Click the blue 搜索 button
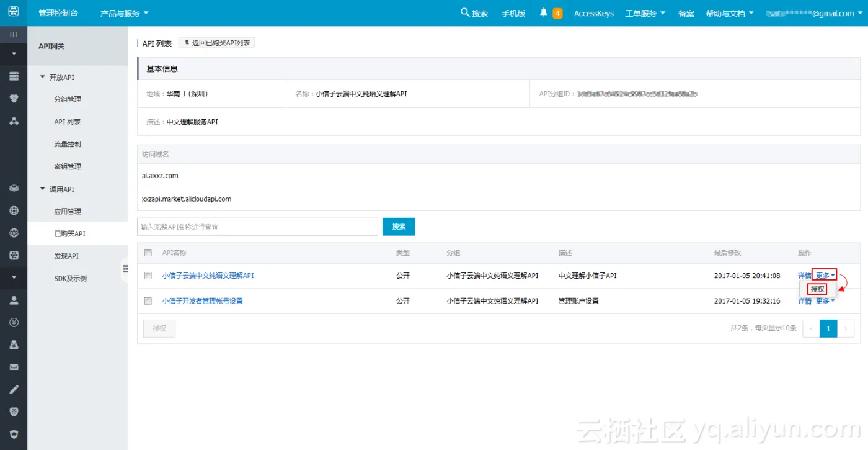868x450 pixels. click(399, 227)
